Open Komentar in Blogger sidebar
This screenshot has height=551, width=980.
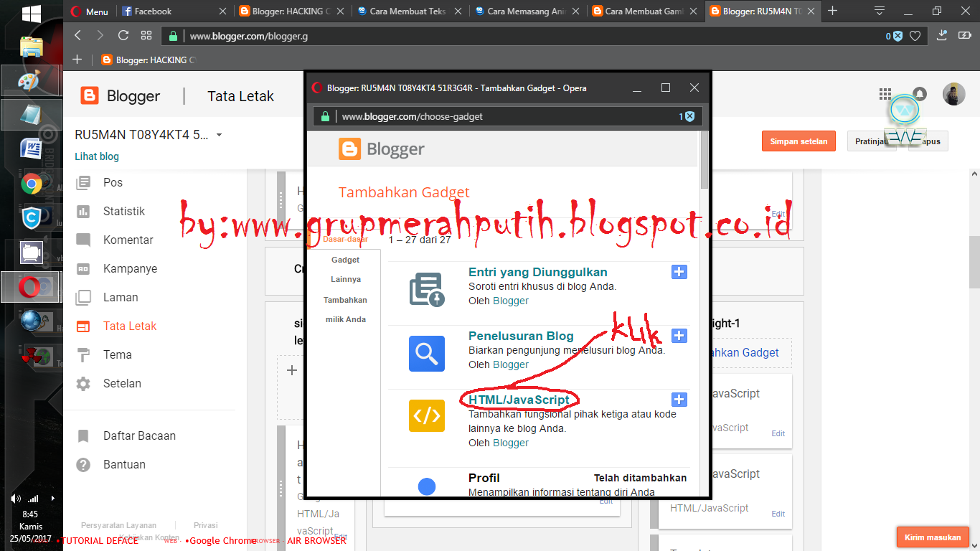click(x=128, y=240)
